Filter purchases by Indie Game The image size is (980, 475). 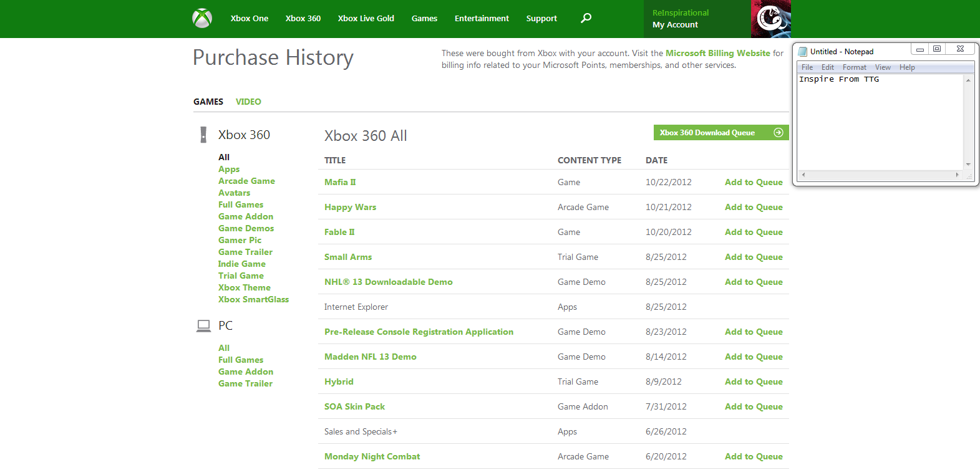click(x=242, y=264)
